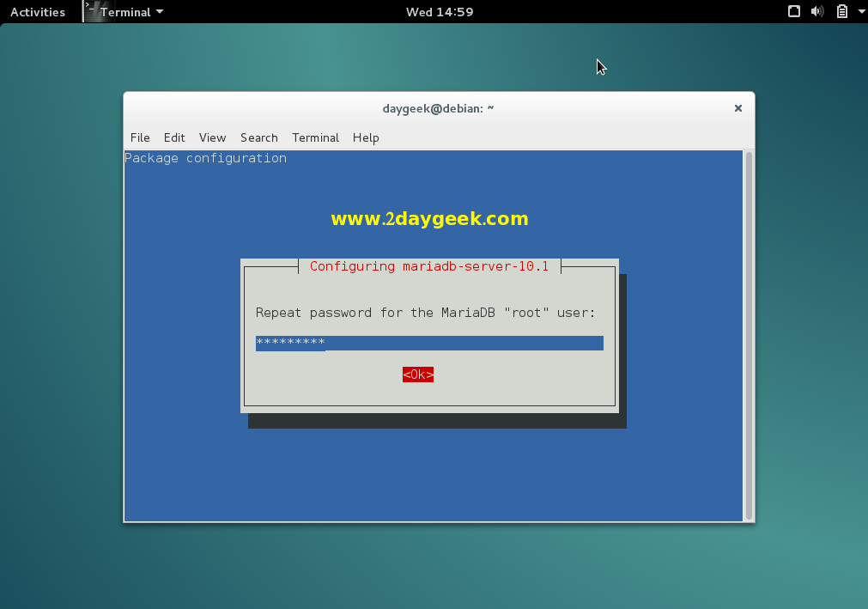Screen dimensions: 868x609
Task: Click the "Configuring mariadb-server-10.1" dialog title
Action: coord(429,266)
